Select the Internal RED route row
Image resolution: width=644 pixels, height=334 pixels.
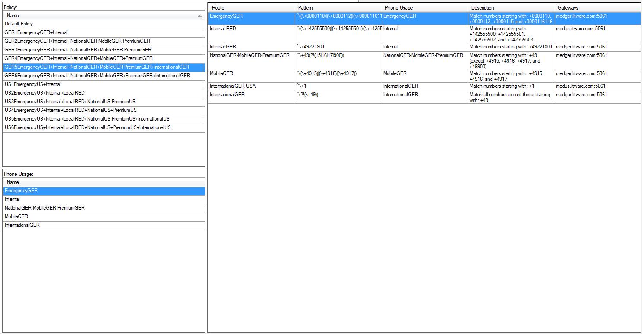(x=425, y=34)
